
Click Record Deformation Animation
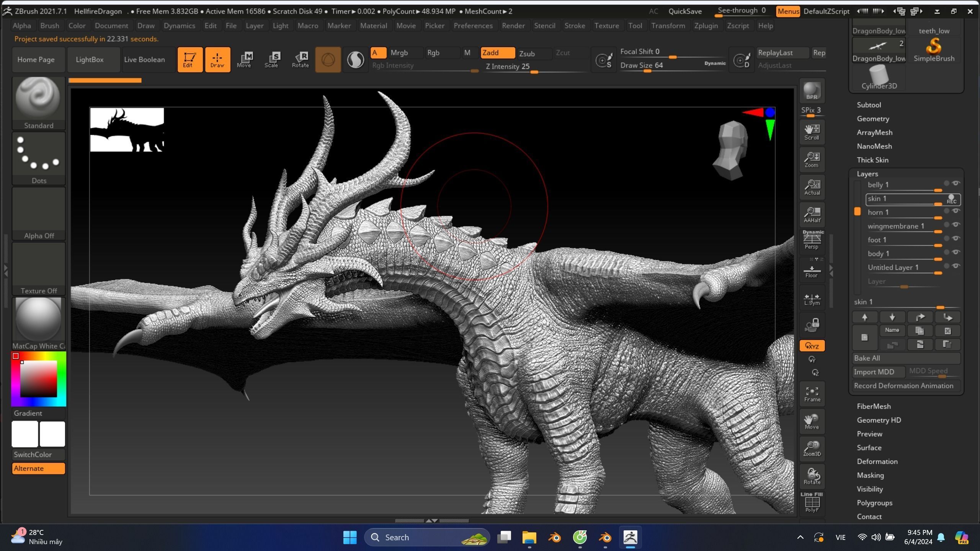tap(906, 386)
